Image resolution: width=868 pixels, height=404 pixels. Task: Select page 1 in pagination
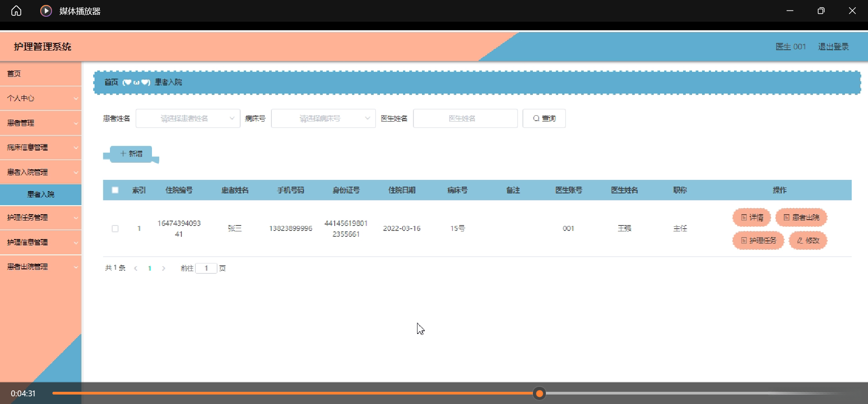click(150, 268)
